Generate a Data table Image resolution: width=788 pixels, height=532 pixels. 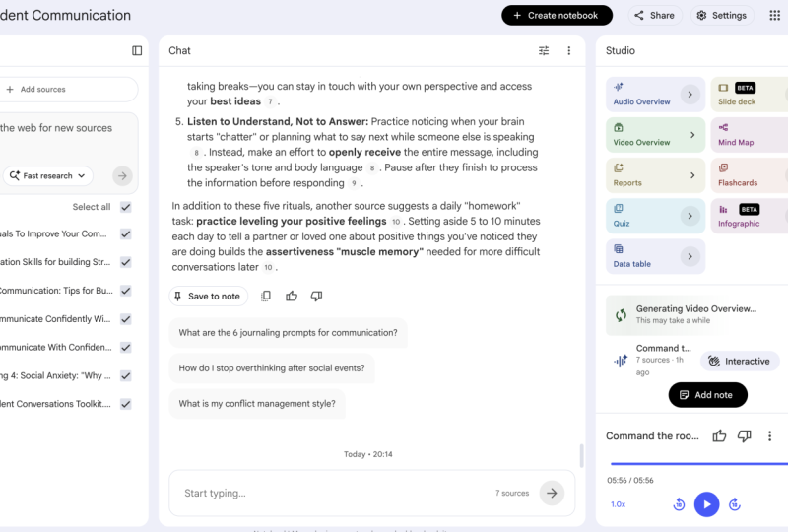pos(655,256)
